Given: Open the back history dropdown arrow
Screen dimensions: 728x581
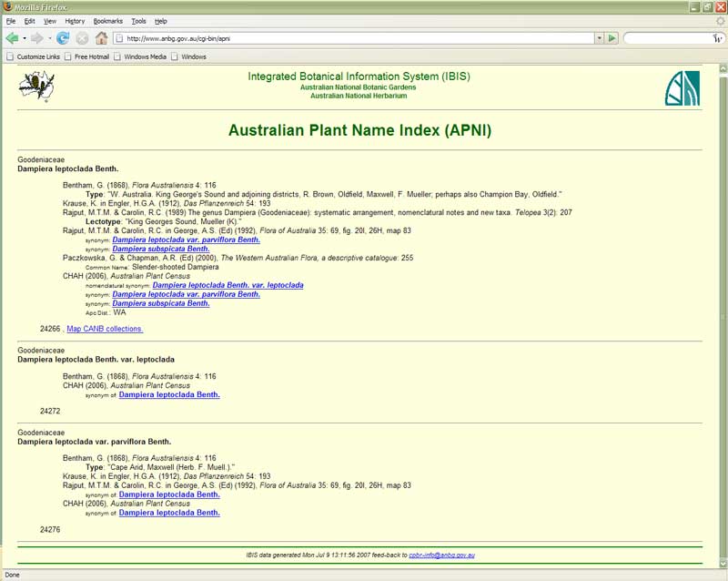Looking at the screenshot, I should pos(24,38).
